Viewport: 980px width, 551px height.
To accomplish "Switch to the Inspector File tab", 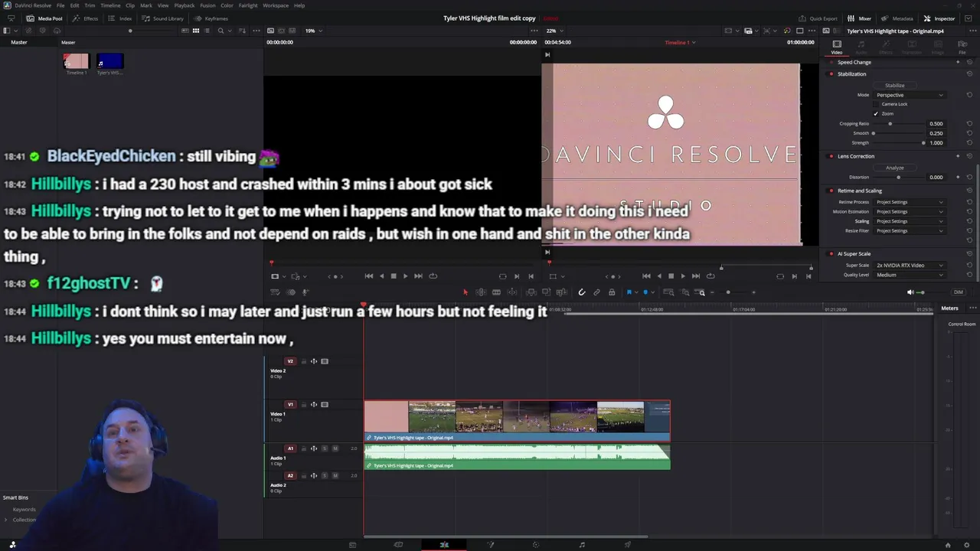I will pyautogui.click(x=962, y=47).
